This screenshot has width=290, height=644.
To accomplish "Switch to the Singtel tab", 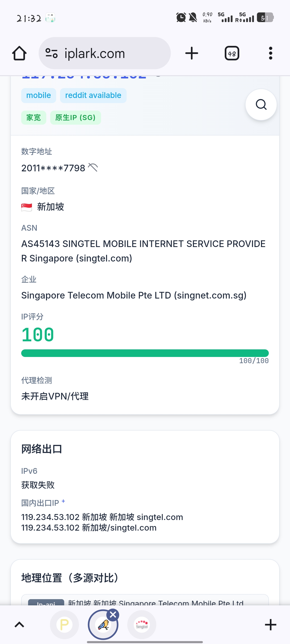I will 142,625.
